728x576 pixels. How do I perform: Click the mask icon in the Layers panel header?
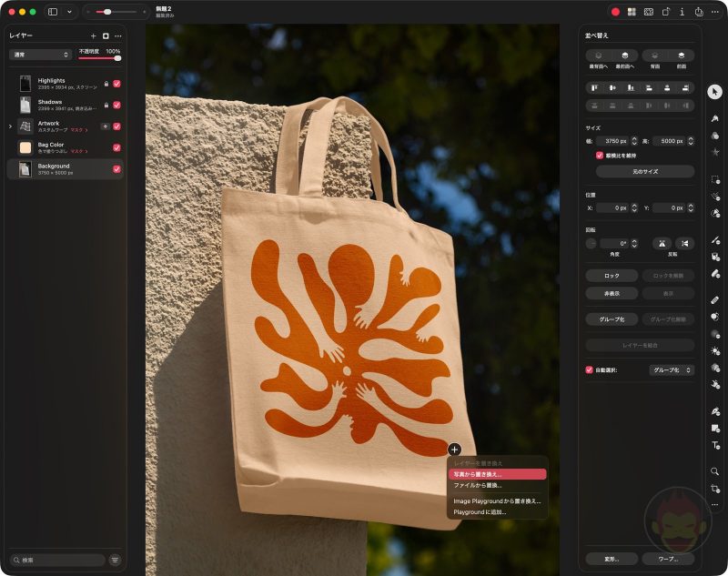[x=105, y=35]
